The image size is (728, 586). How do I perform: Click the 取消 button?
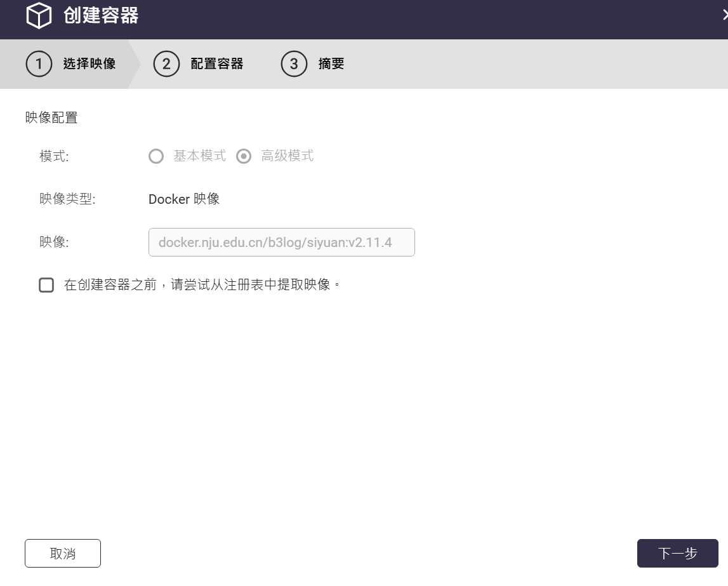(63, 553)
